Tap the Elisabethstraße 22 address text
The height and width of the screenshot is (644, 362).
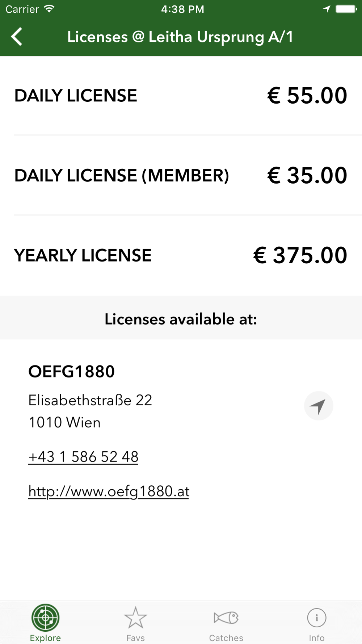pyautogui.click(x=90, y=401)
